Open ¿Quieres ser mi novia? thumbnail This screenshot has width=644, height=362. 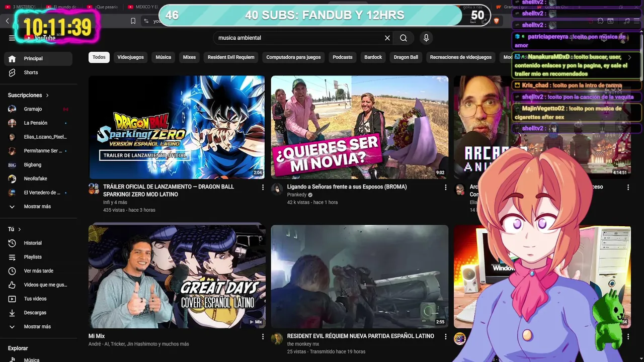tap(360, 127)
